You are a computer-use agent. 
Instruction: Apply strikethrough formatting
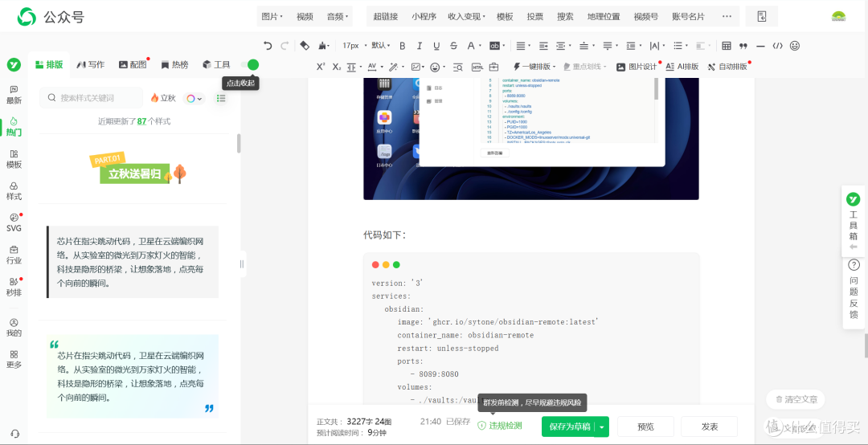pos(454,46)
